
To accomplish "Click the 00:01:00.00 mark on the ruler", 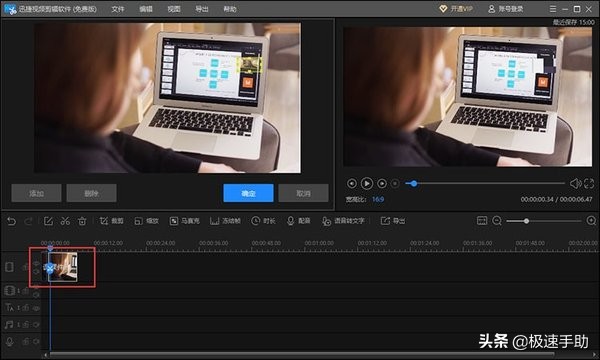I will [319, 243].
